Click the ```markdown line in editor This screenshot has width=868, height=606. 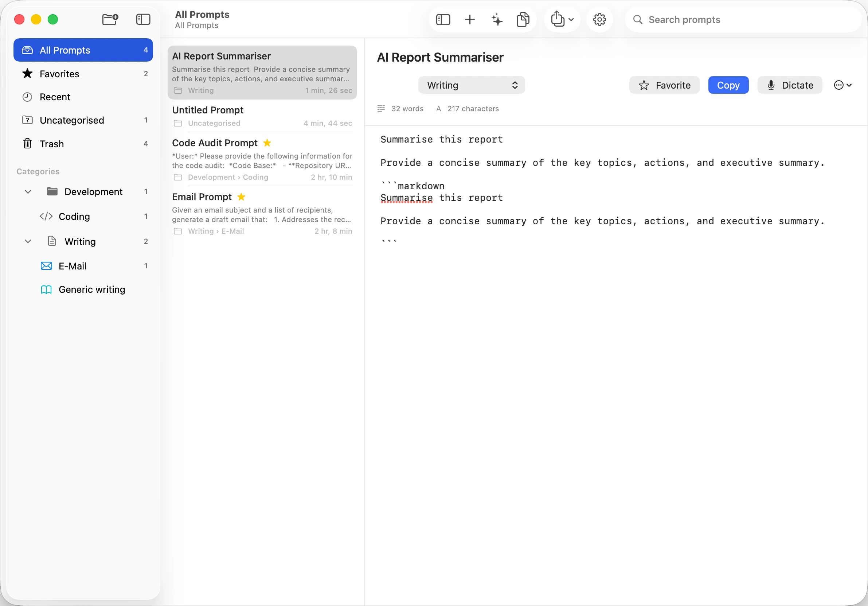413,186
